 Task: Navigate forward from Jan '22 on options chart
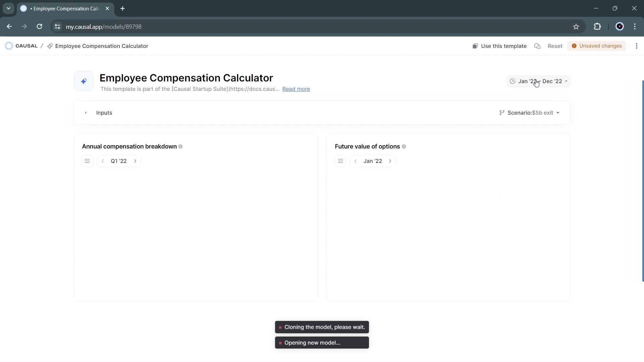390,161
